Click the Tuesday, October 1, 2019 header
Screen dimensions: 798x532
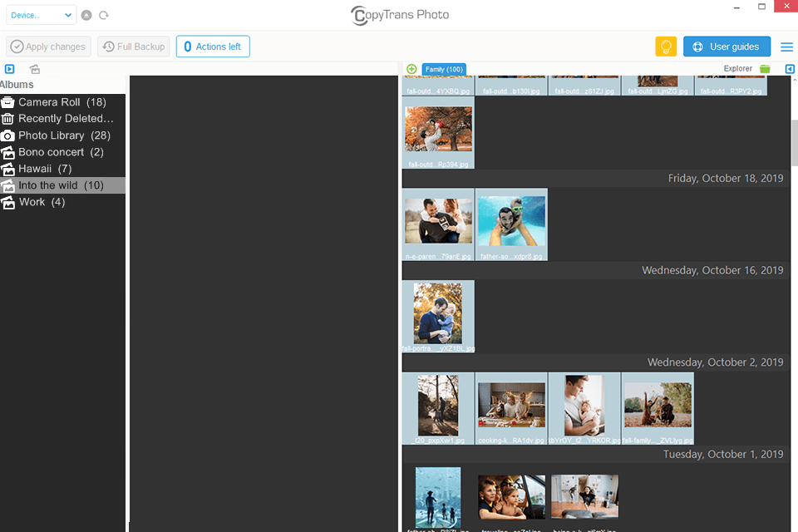coord(723,454)
